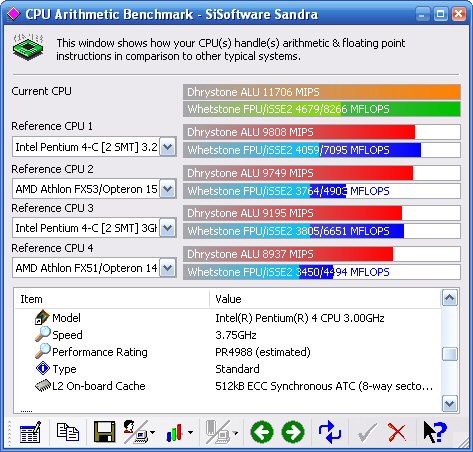The height and width of the screenshot is (452, 473).
Task: Open the bar chart options icon
Action: 174,433
